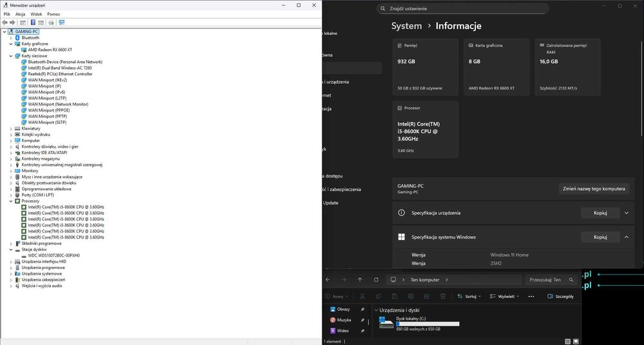Screen dimensions: 644x345
Task: Open the Widok menu in Device Manager
Action: 36,14
